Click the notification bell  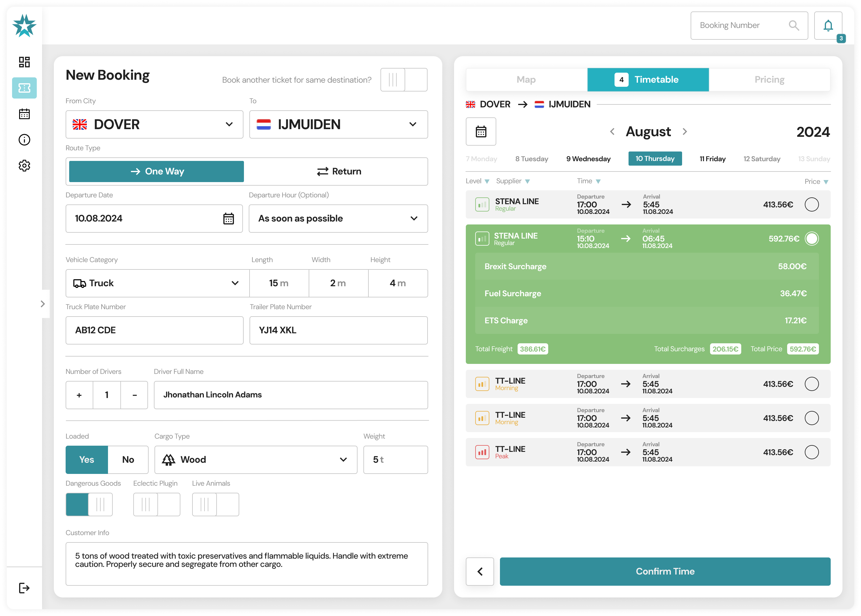(828, 25)
